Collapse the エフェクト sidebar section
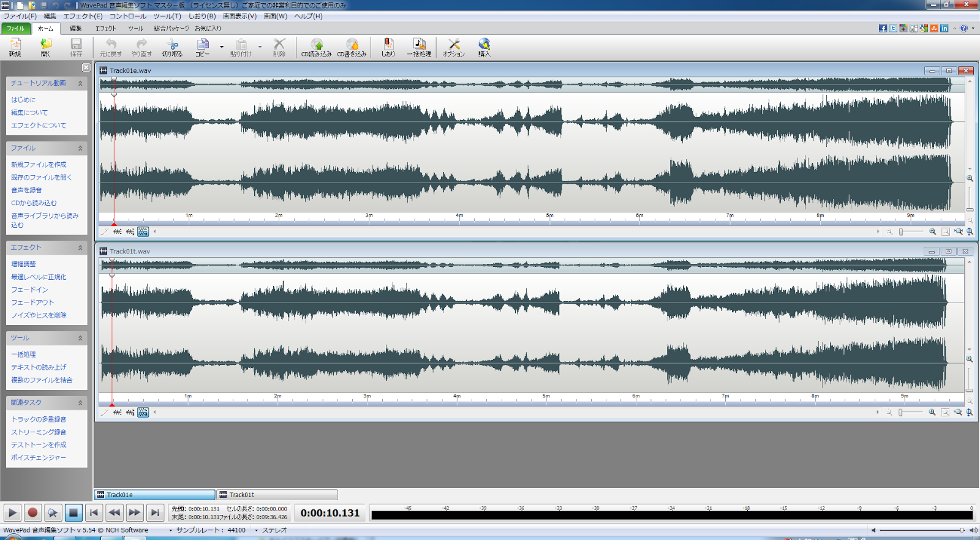980x540 pixels. (80, 248)
